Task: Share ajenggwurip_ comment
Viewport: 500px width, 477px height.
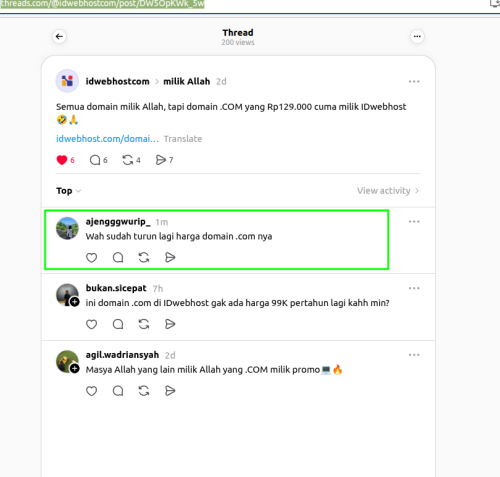Action: [170, 257]
